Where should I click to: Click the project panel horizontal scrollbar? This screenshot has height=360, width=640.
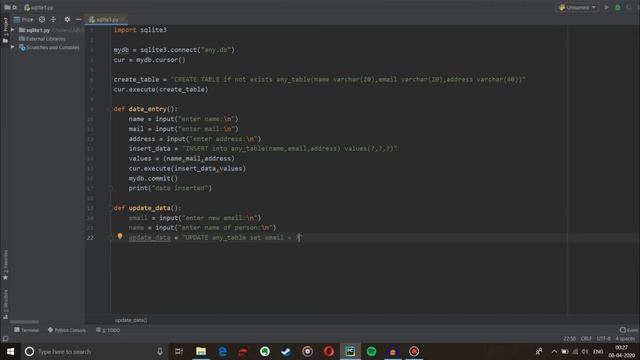click(x=24, y=322)
